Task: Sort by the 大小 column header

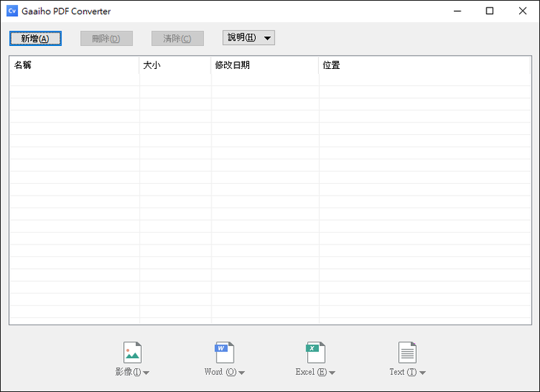Action: pos(175,65)
